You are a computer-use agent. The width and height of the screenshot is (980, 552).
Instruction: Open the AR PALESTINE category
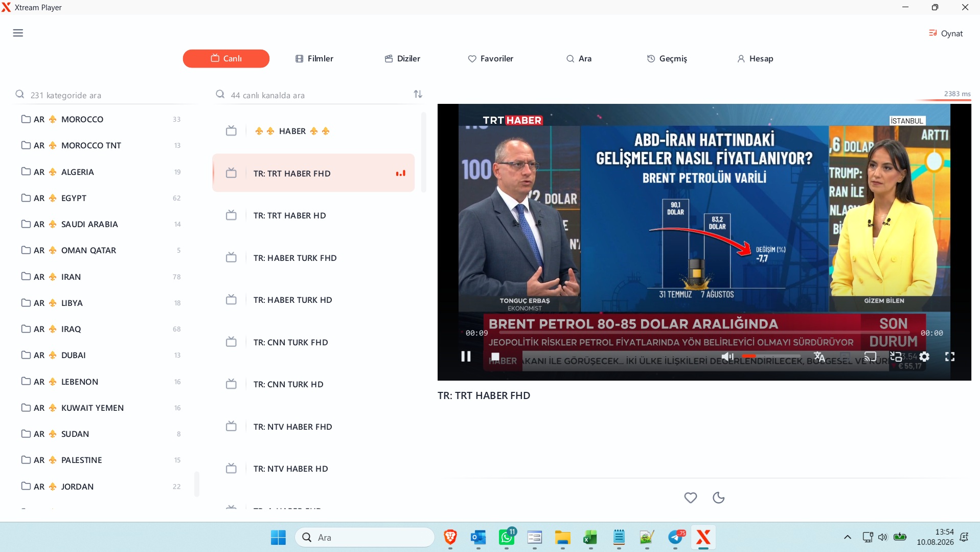pos(101,460)
